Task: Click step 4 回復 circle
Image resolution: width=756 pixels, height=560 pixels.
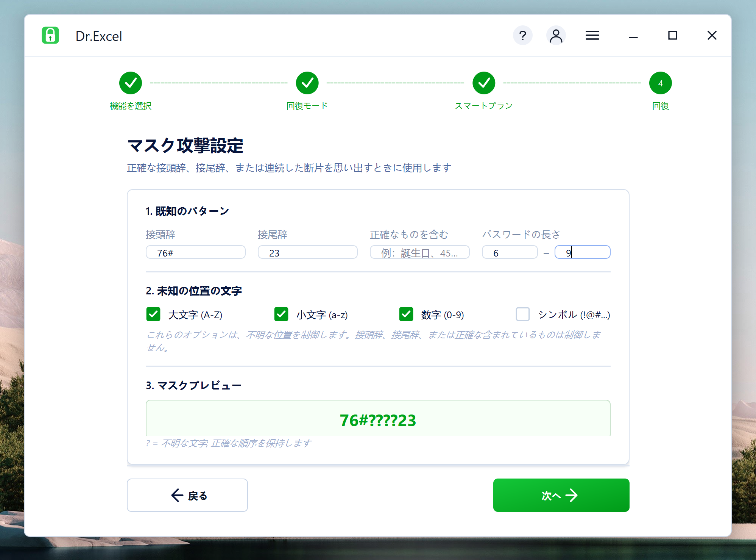Action: (660, 83)
